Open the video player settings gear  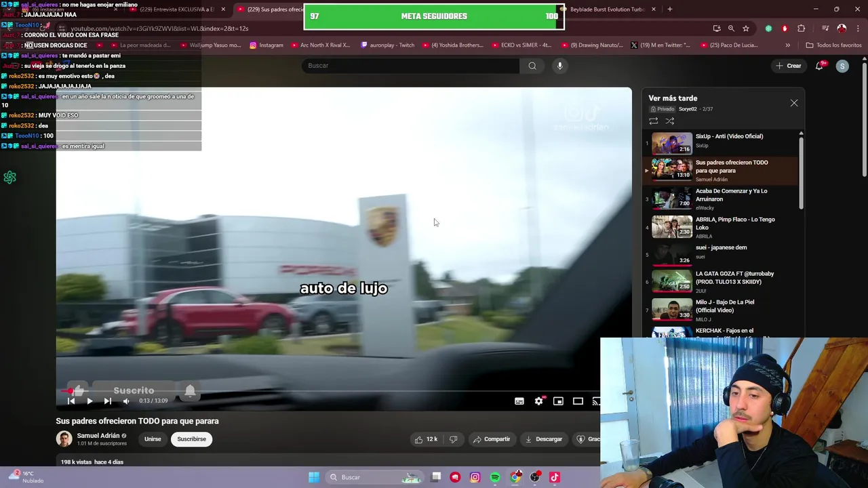point(538,401)
